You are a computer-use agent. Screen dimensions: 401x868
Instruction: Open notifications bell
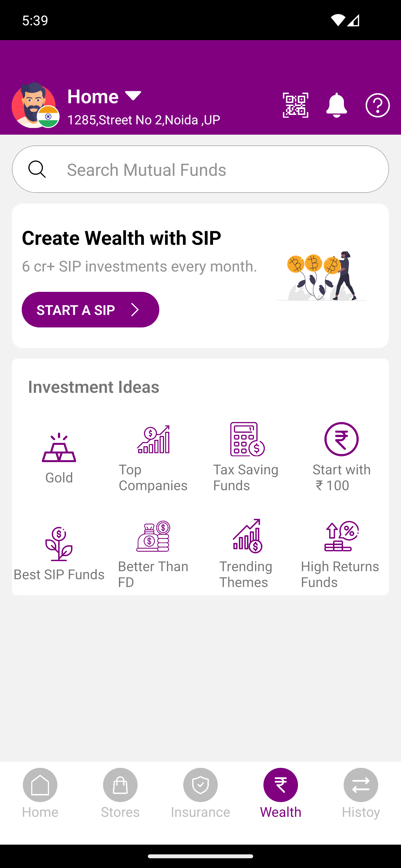[x=336, y=105]
